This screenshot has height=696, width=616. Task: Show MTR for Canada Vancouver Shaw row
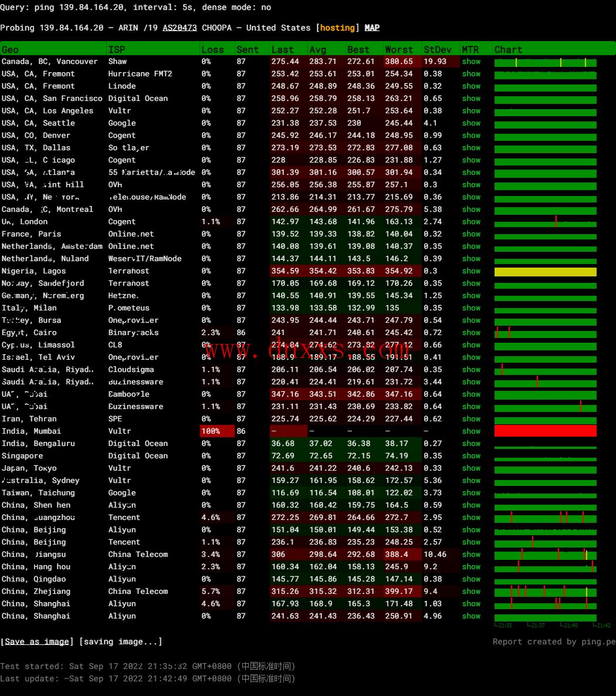pos(471,62)
